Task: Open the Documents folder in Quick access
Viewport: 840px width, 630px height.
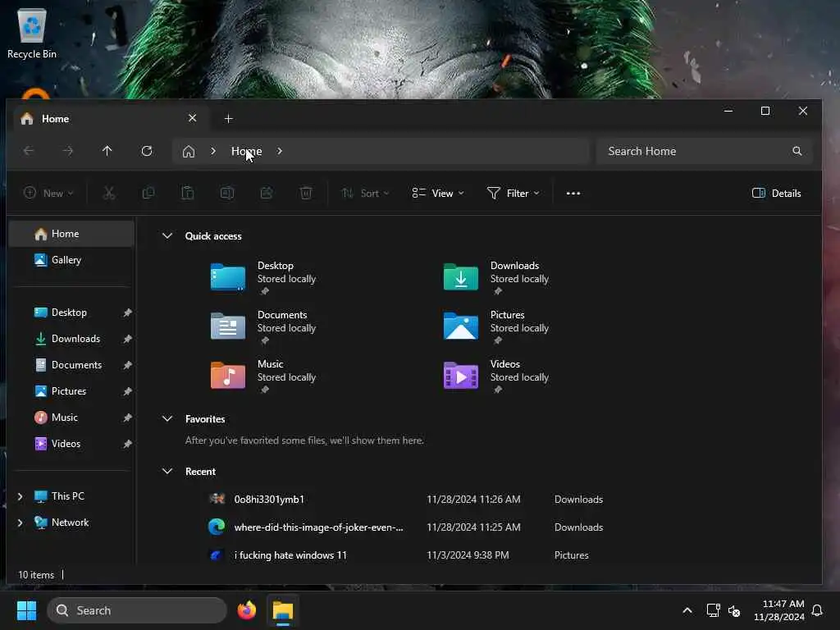Action: (x=263, y=326)
